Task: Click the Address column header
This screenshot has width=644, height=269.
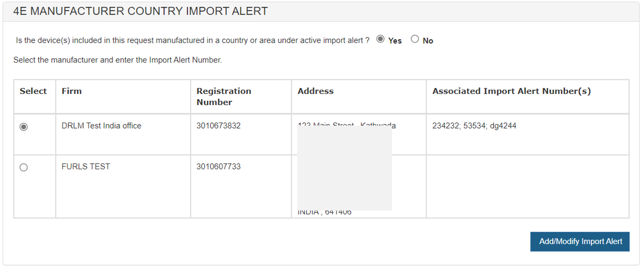Action: pyautogui.click(x=315, y=91)
